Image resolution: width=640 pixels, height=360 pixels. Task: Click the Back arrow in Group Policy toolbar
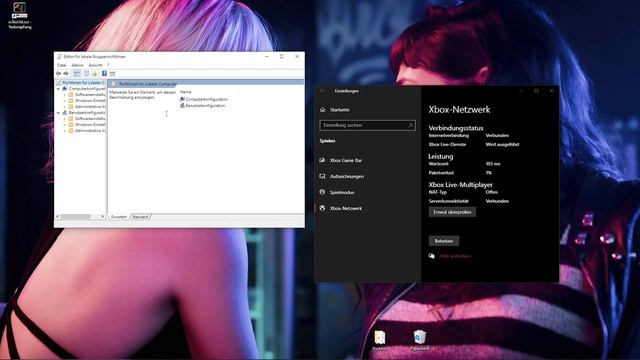coord(58,73)
